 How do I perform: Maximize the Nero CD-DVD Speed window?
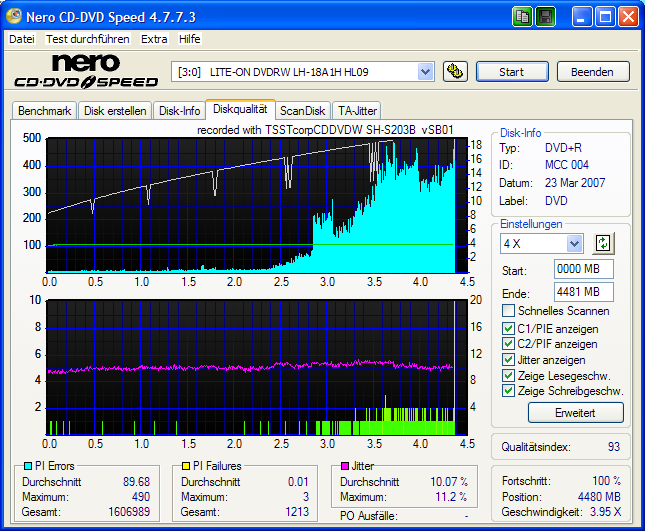[x=605, y=17]
